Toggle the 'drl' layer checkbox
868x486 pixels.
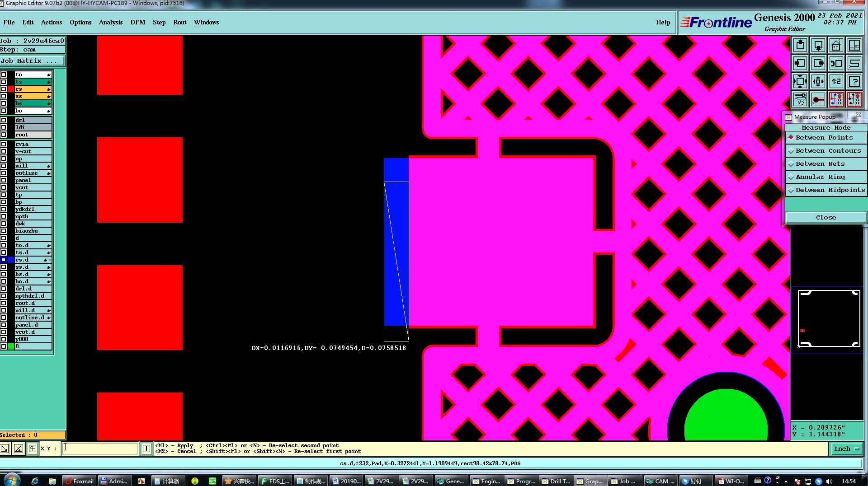coord(4,120)
